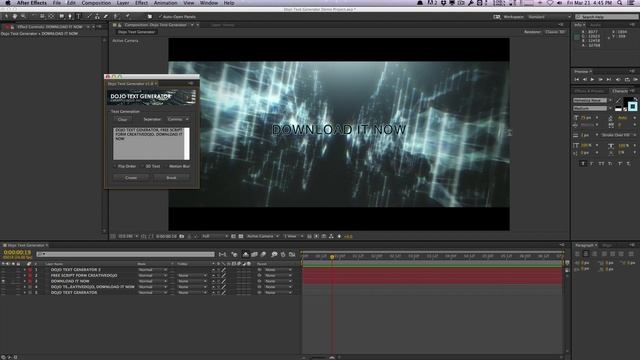Select the Puppet Pin tool
The height and width of the screenshot is (360, 640).
click(x=127, y=17)
